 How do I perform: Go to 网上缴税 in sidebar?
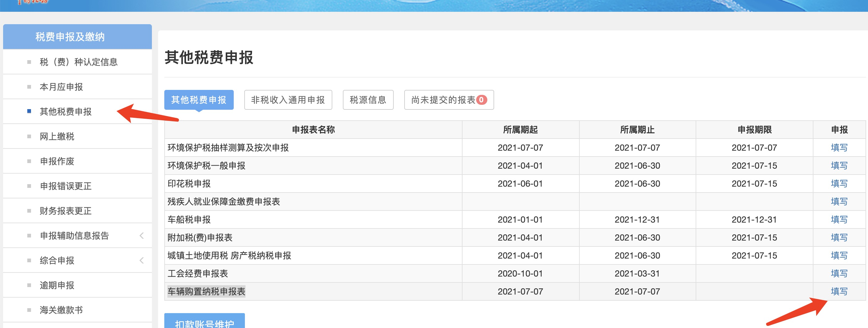pyautogui.click(x=57, y=136)
